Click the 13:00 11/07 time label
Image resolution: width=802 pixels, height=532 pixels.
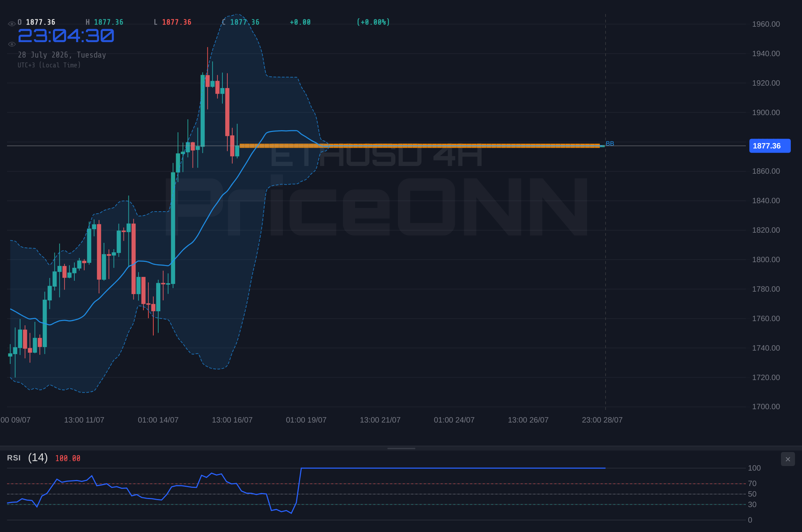pos(84,420)
